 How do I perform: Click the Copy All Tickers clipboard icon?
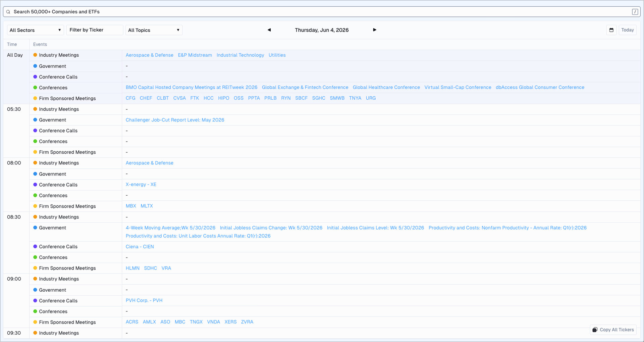[595, 330]
